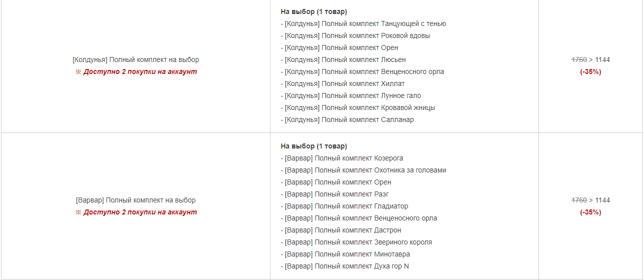Select Варвар Полный комплект Духа гор N
Viewport: 644px width, 280px height.
coord(345,266)
